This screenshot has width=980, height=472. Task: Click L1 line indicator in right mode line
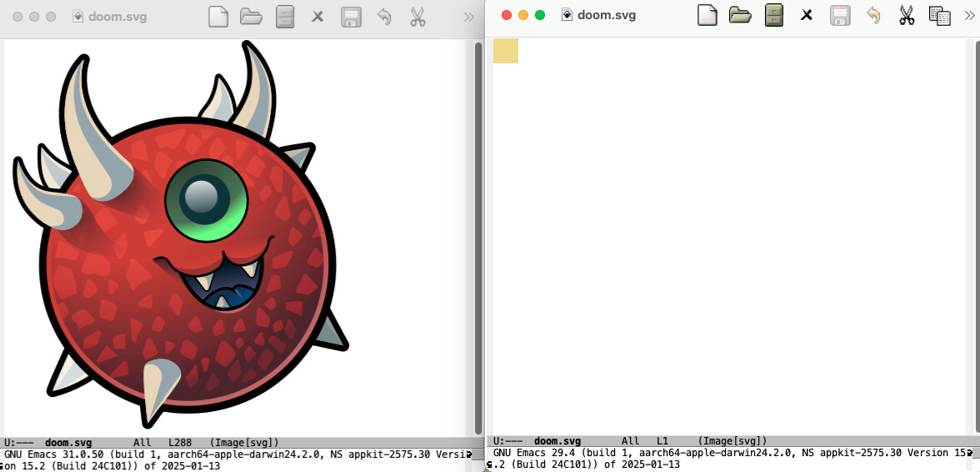pyautogui.click(x=662, y=441)
